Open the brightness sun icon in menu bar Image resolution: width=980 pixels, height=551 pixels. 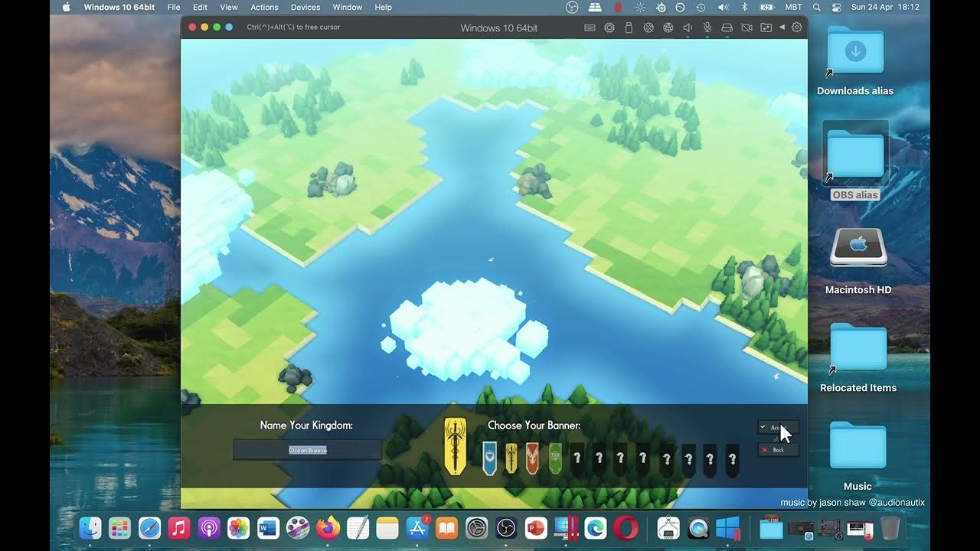[x=640, y=7]
